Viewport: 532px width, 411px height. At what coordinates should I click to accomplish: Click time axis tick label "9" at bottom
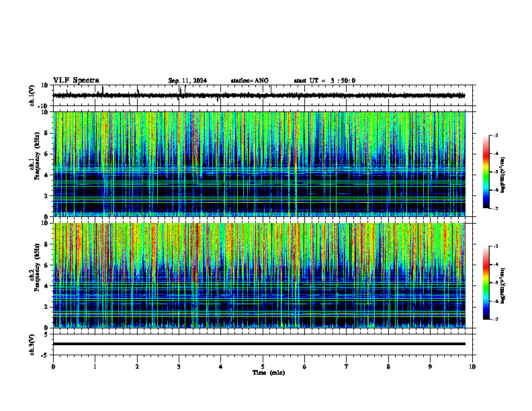430,367
